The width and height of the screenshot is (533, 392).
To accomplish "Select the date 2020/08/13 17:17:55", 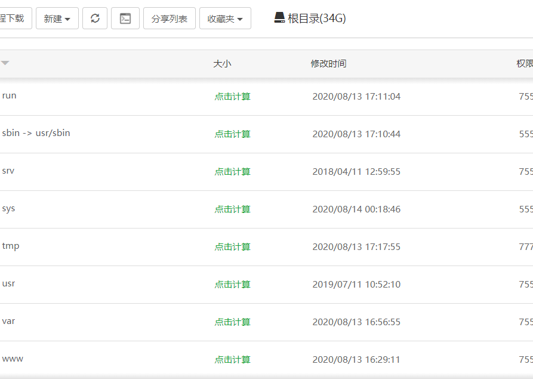I will 356,247.
